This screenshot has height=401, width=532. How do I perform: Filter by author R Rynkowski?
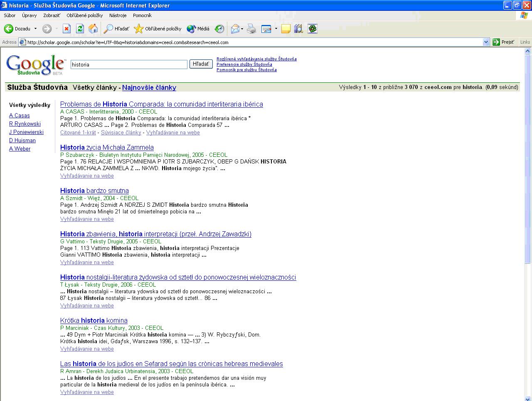pos(25,124)
